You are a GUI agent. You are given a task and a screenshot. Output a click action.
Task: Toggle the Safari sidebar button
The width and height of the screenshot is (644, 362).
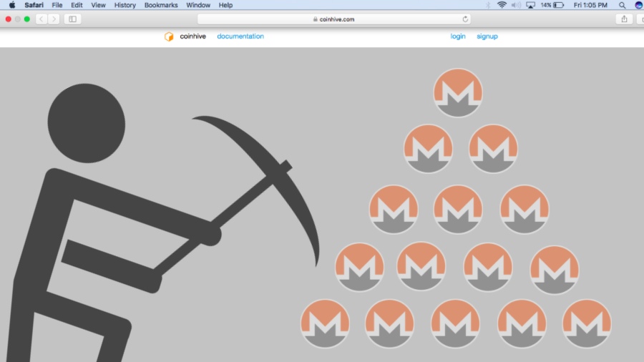tap(73, 19)
